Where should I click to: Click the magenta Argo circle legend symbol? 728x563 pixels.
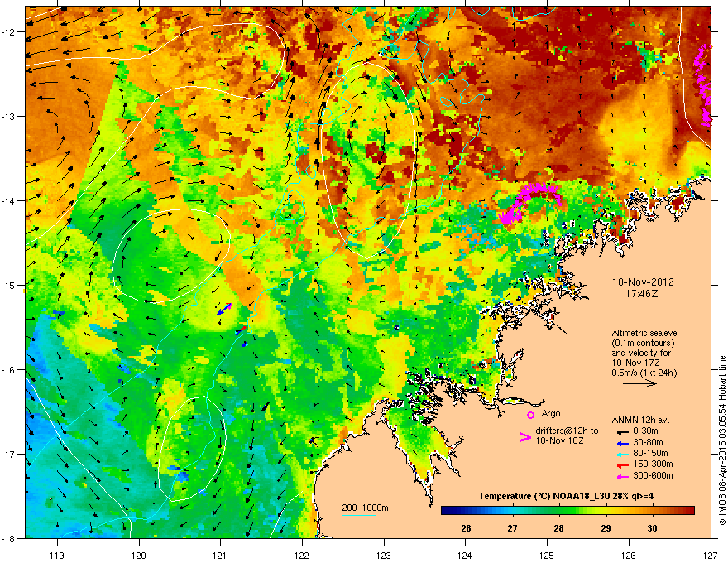click(x=530, y=415)
